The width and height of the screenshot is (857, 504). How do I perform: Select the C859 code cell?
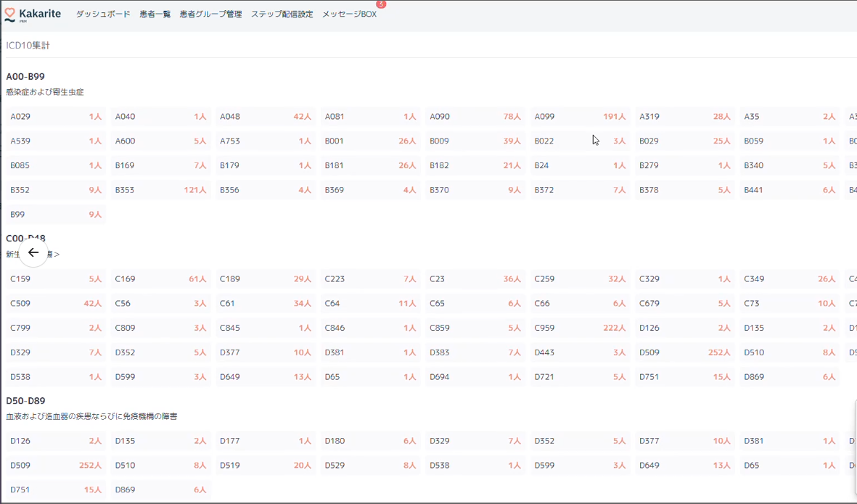475,329
